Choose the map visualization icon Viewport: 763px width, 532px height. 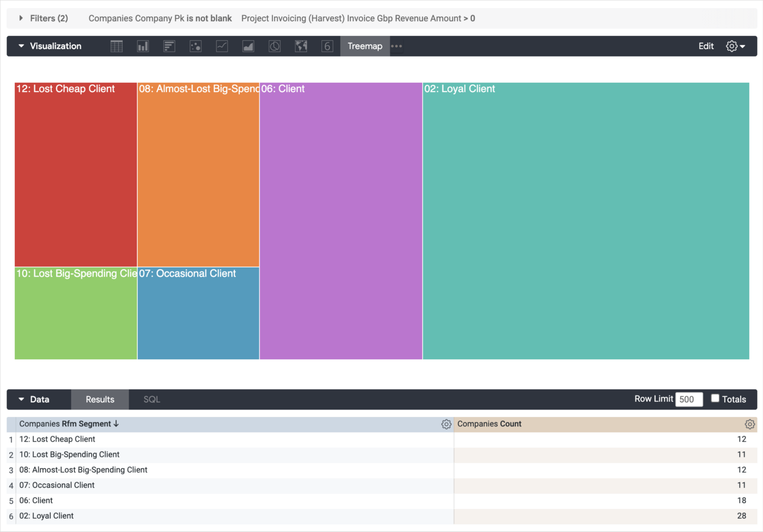coord(301,46)
